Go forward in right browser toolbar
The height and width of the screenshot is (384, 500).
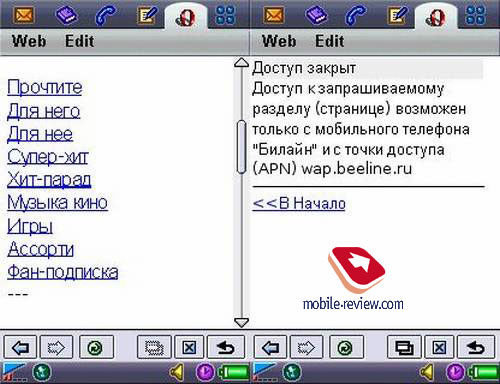(x=306, y=347)
